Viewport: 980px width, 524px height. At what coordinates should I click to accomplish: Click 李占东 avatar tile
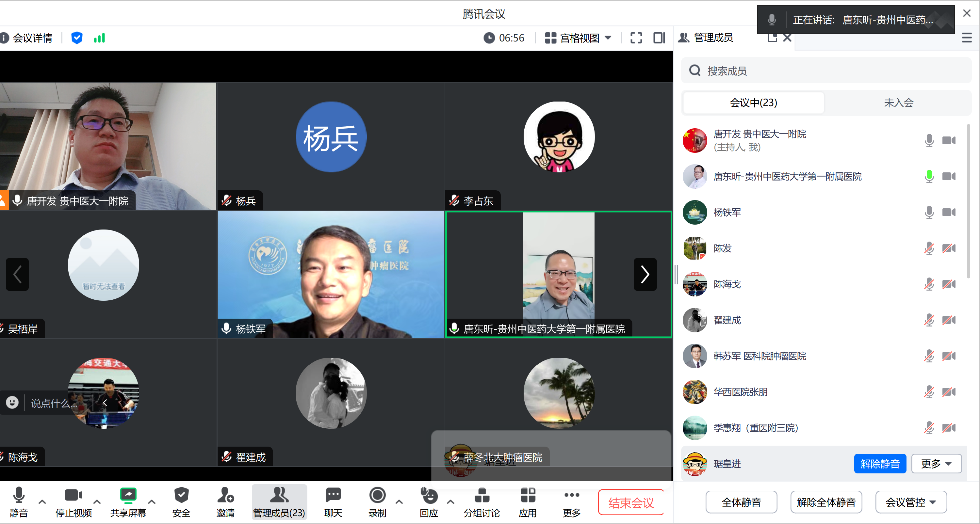[x=559, y=146]
